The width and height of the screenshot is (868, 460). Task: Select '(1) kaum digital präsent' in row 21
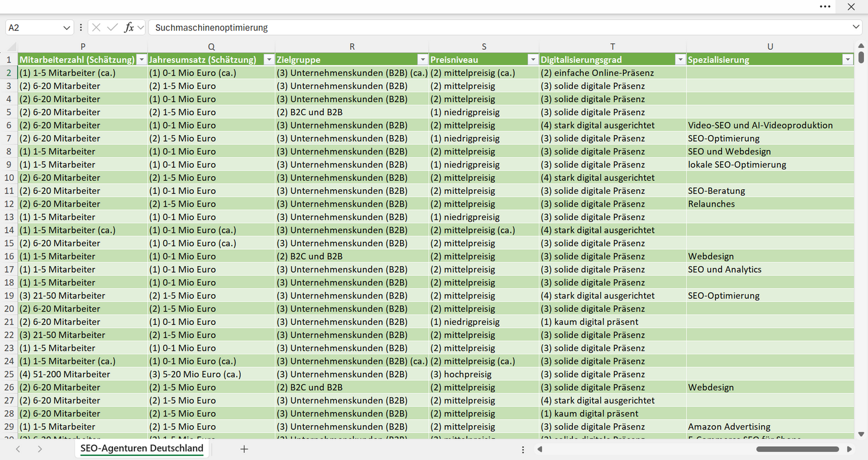point(613,322)
